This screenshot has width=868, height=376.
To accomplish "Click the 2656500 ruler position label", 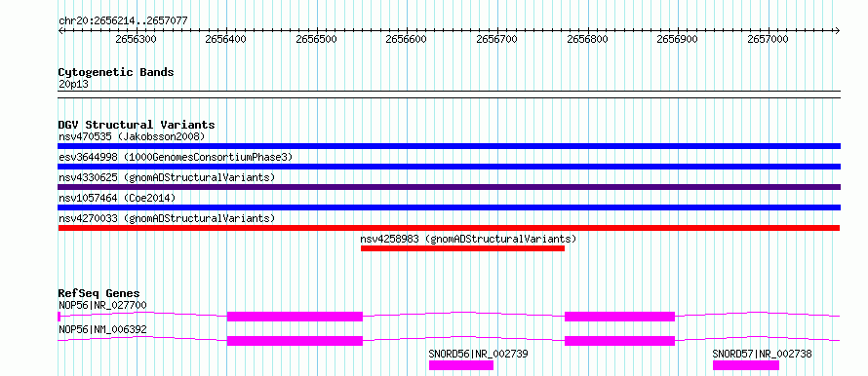I will 317,39.
